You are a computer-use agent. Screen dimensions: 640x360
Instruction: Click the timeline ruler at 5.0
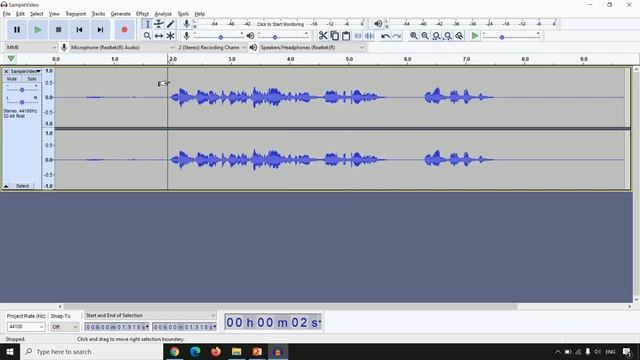[x=349, y=60]
